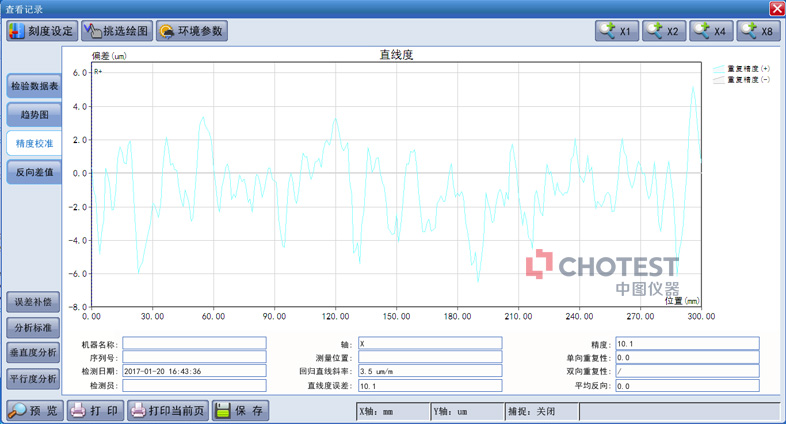The width and height of the screenshot is (786, 424).
Task: Close the 查看记录 window
Action: point(775,8)
